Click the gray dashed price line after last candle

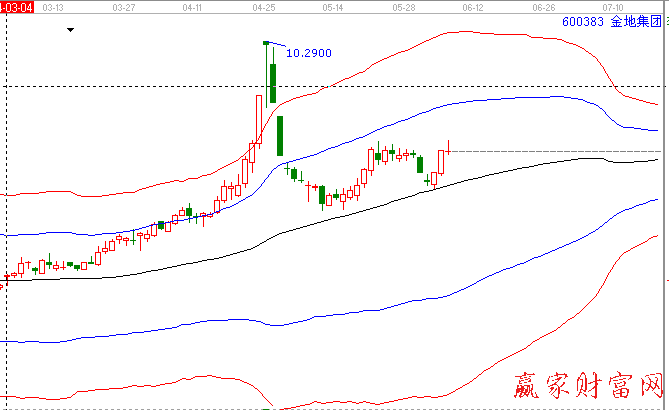tap(550, 151)
